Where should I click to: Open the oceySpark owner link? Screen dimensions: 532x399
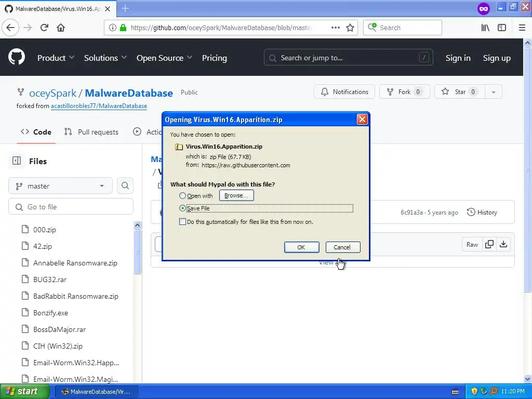tap(52, 93)
